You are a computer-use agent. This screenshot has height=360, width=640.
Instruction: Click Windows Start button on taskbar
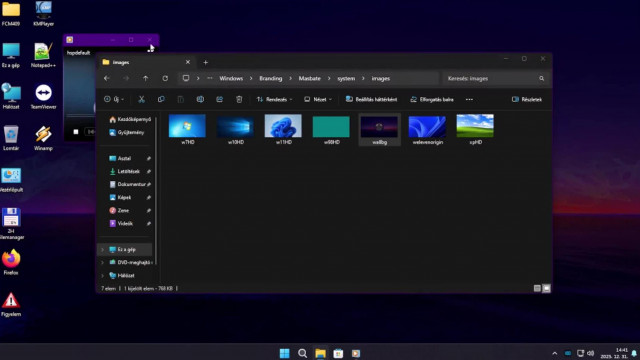coord(284,353)
